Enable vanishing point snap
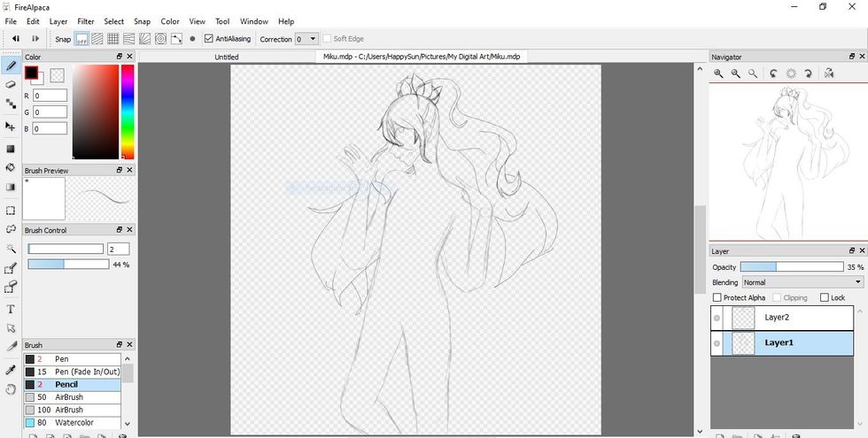This screenshot has height=438, width=868. [x=129, y=39]
